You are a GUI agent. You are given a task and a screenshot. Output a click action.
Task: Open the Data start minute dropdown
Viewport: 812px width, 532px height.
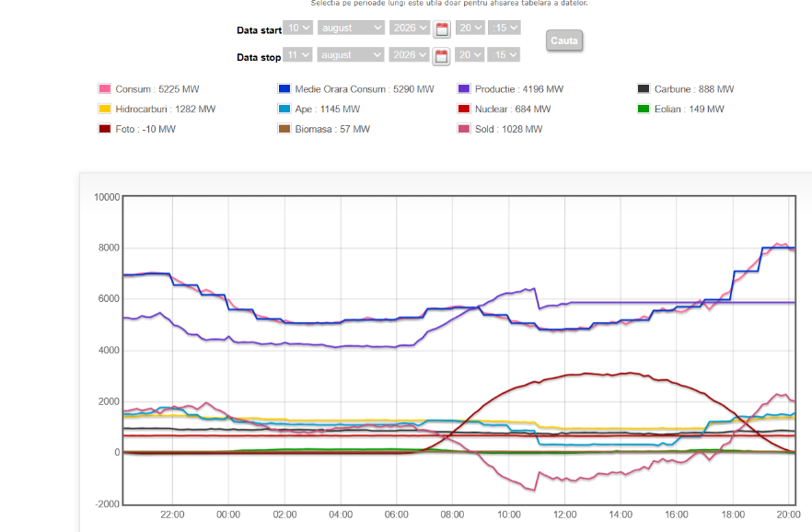(x=504, y=28)
